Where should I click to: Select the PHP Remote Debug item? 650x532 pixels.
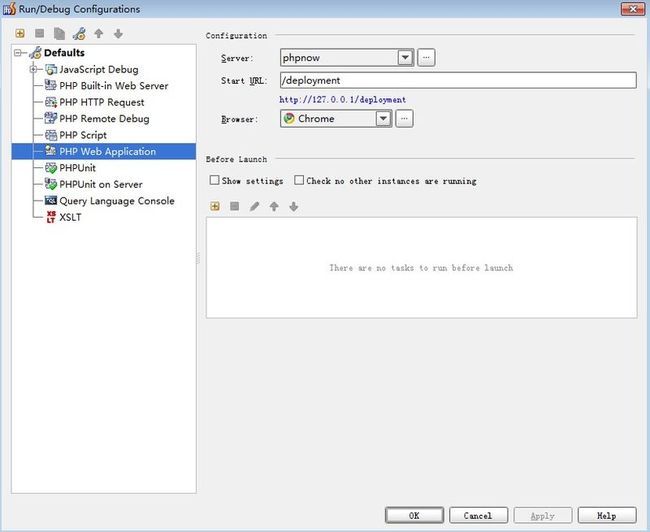(104, 119)
